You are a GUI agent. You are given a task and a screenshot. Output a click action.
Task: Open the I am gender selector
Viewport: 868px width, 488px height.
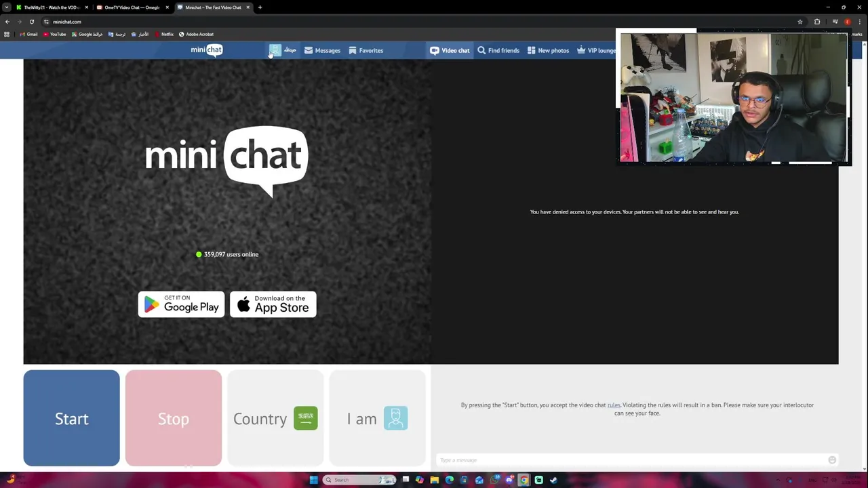tap(377, 418)
